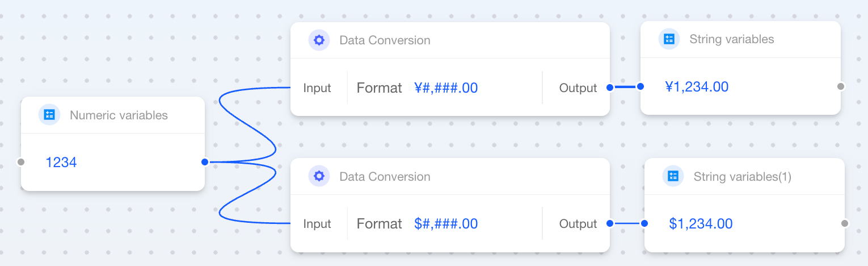Click the bottom Data Conversion gear icon
This screenshot has width=868, height=266.
(x=319, y=176)
